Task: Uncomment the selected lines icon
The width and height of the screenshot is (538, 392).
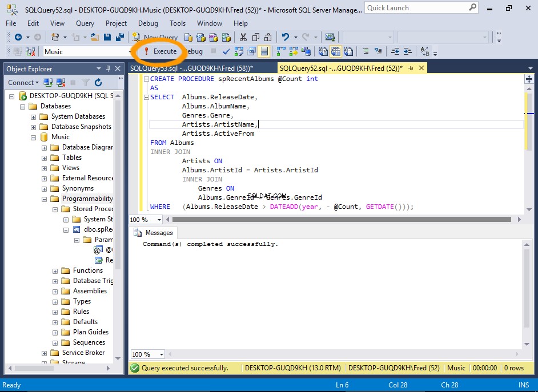Action: (378, 52)
